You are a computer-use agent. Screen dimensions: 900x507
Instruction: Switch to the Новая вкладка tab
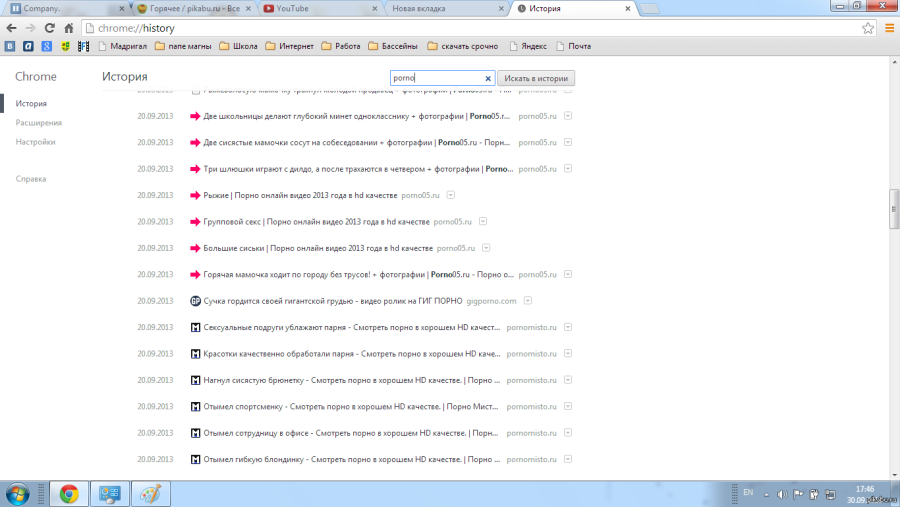click(x=440, y=8)
